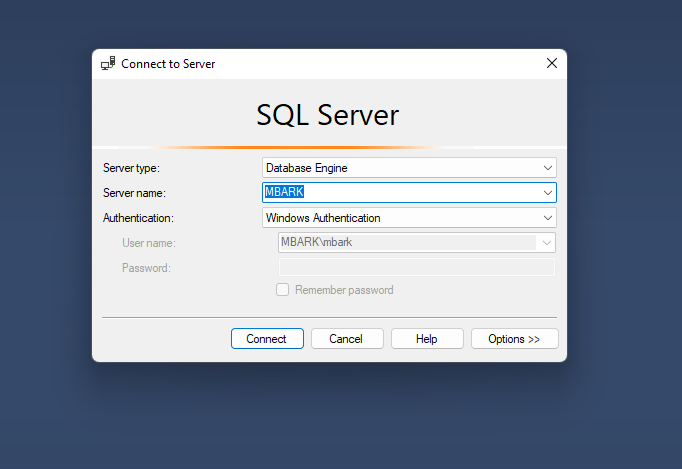
Task: Open the User name dropdown arrow
Action: (x=546, y=243)
